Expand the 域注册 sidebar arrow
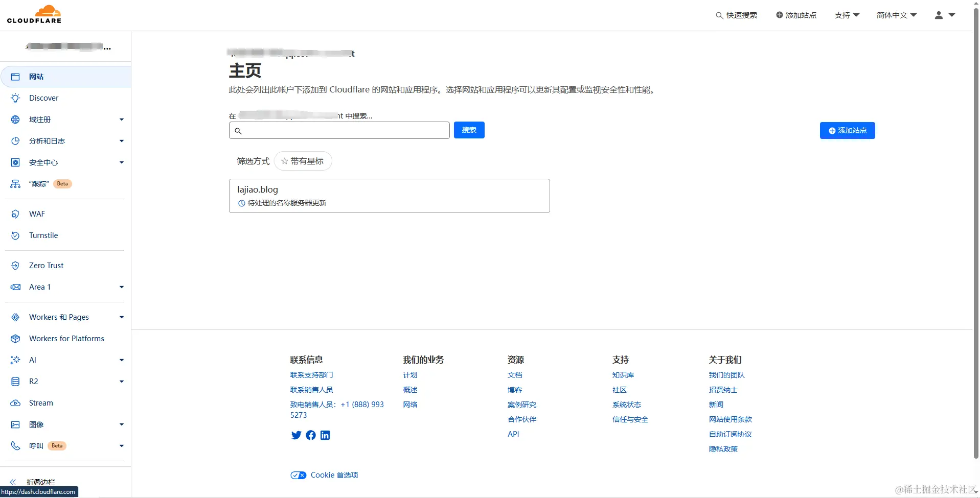The height and width of the screenshot is (498, 980). point(122,120)
